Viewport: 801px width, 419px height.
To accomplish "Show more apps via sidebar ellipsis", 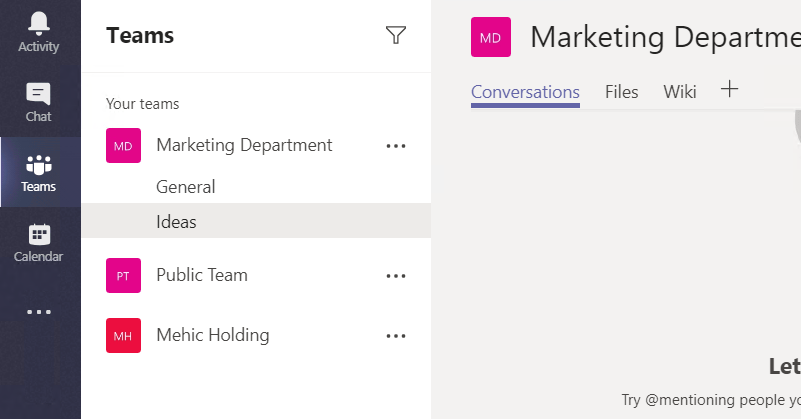I will point(39,312).
